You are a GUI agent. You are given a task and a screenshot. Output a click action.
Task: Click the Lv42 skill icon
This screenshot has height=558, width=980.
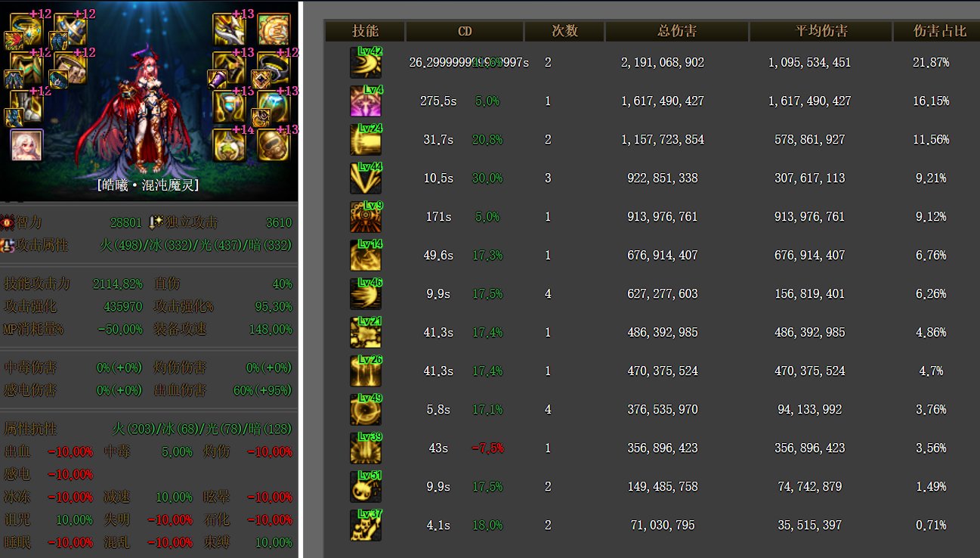[366, 63]
